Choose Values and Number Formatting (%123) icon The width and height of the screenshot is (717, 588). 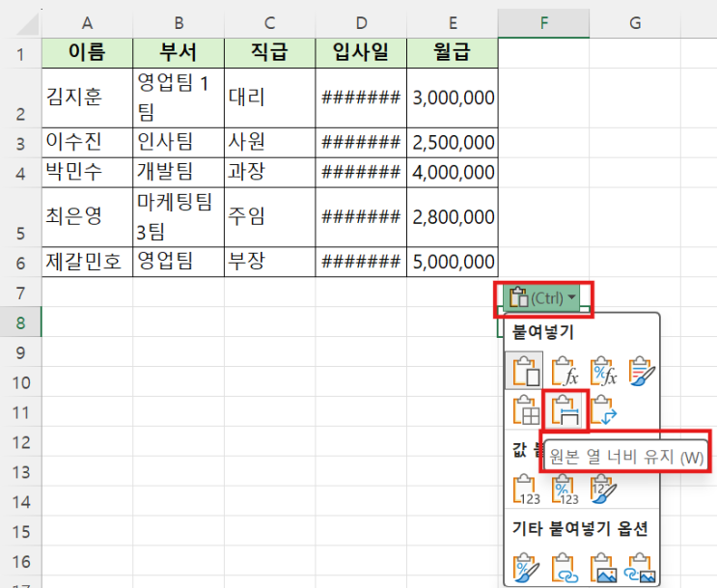click(565, 490)
